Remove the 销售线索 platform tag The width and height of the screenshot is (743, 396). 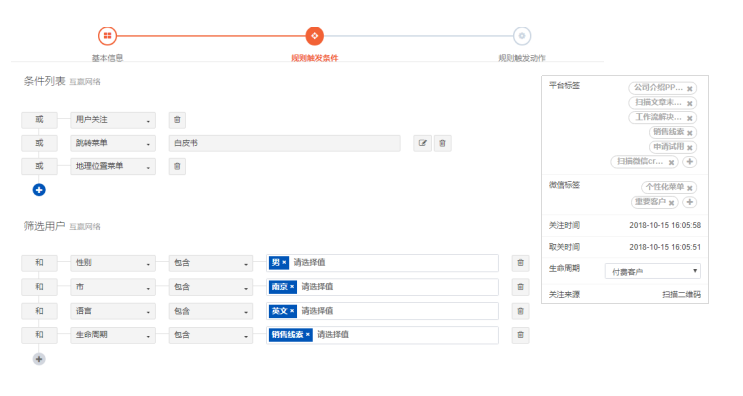click(x=689, y=133)
